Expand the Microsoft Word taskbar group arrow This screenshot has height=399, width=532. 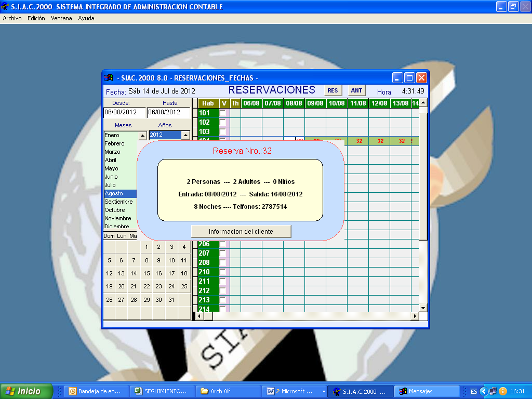tap(324, 391)
